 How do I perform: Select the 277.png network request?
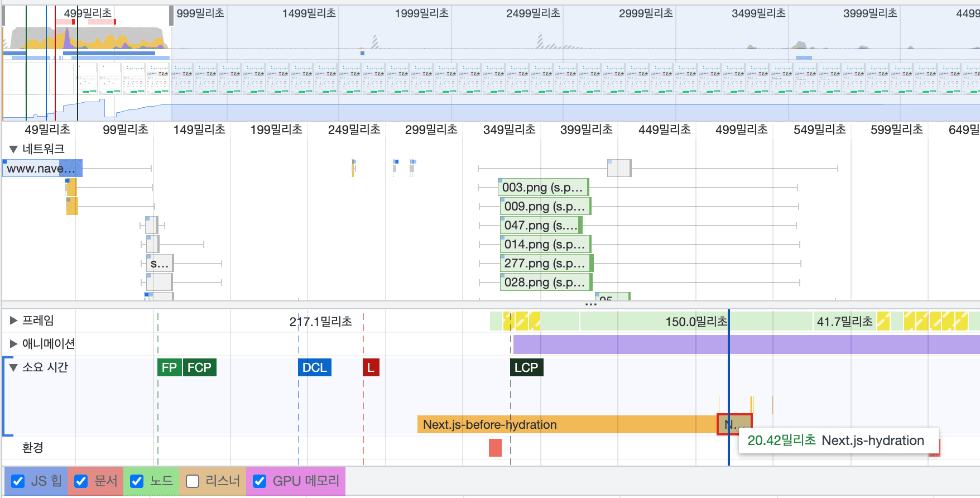(x=545, y=264)
